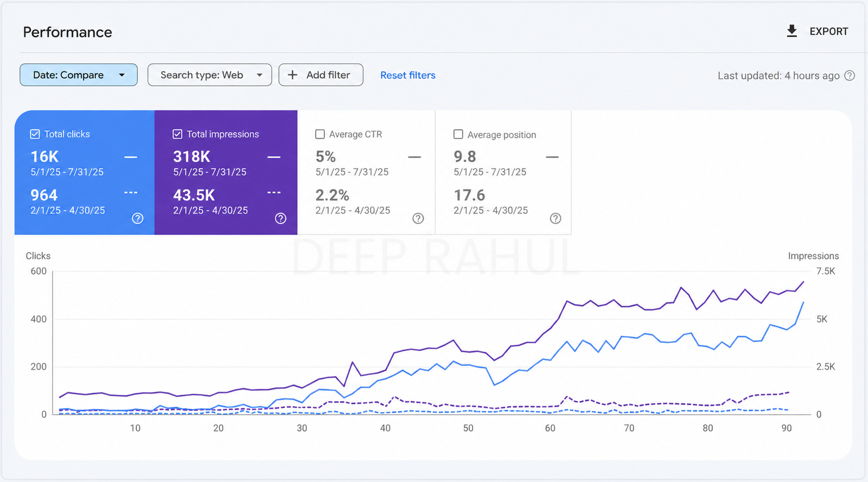
Task: Click the Search type dropdown arrow
Action: click(x=260, y=75)
